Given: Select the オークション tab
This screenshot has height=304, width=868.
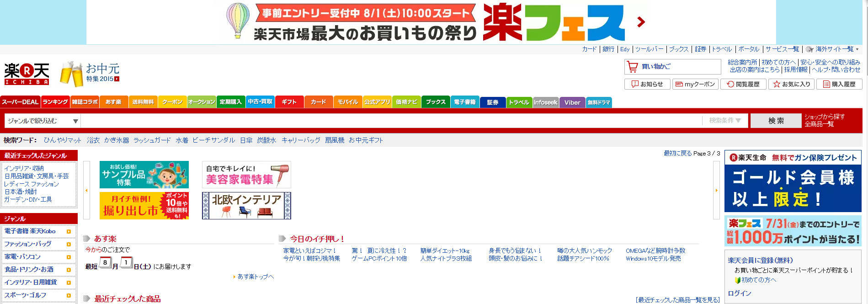Looking at the screenshot, I should tap(202, 102).
